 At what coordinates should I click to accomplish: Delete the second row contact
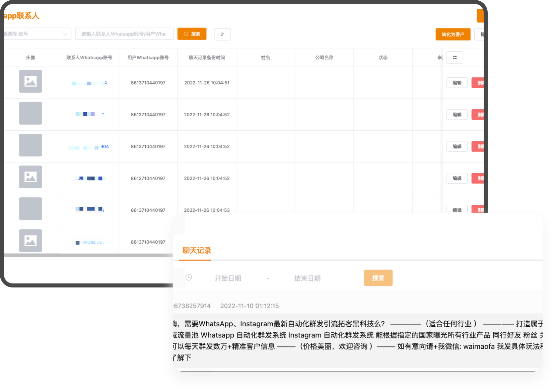pos(478,115)
